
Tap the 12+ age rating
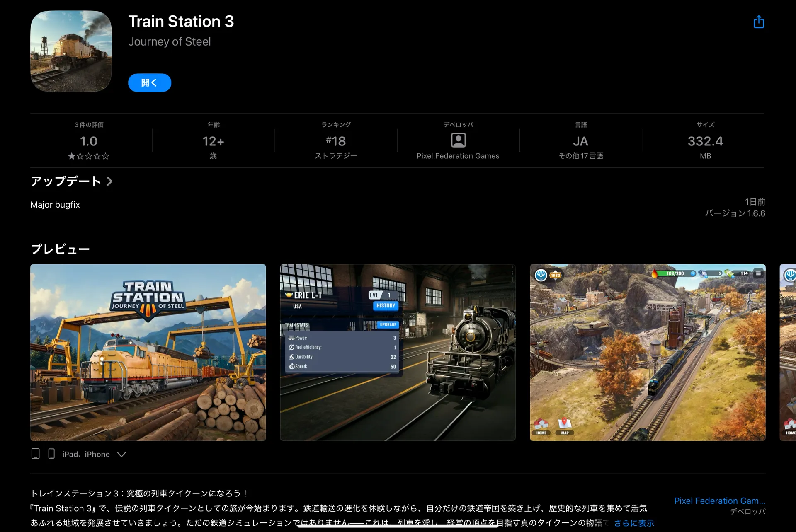coord(213,141)
